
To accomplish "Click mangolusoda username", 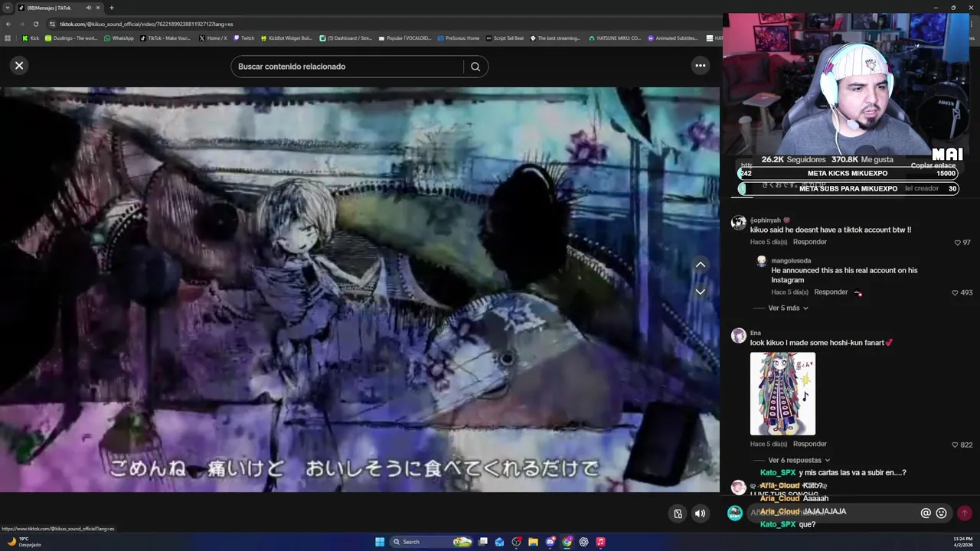I will [791, 261].
